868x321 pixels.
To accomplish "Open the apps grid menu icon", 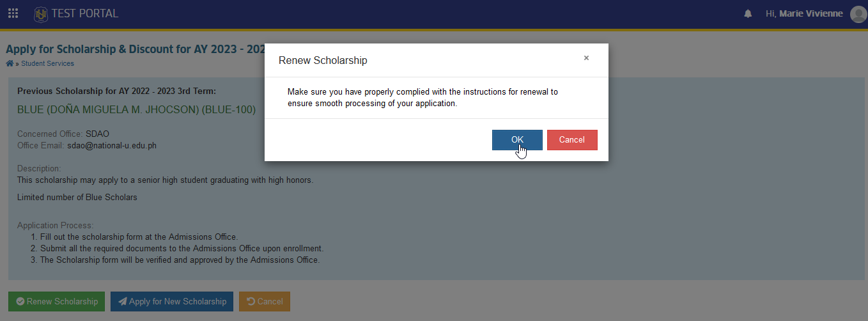I will pyautogui.click(x=13, y=13).
